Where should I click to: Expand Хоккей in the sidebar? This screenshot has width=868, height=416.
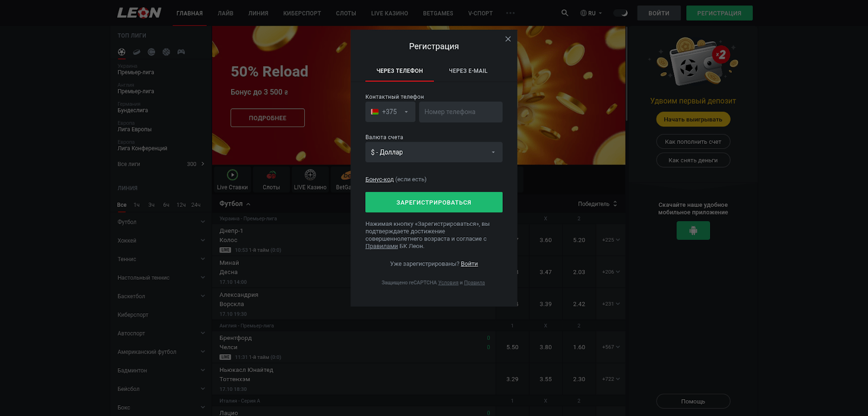pos(161,241)
